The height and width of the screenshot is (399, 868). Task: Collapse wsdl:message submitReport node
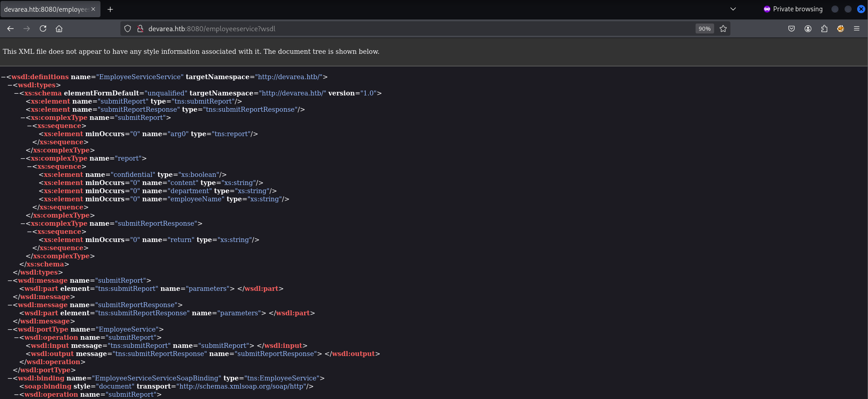[x=10, y=280]
